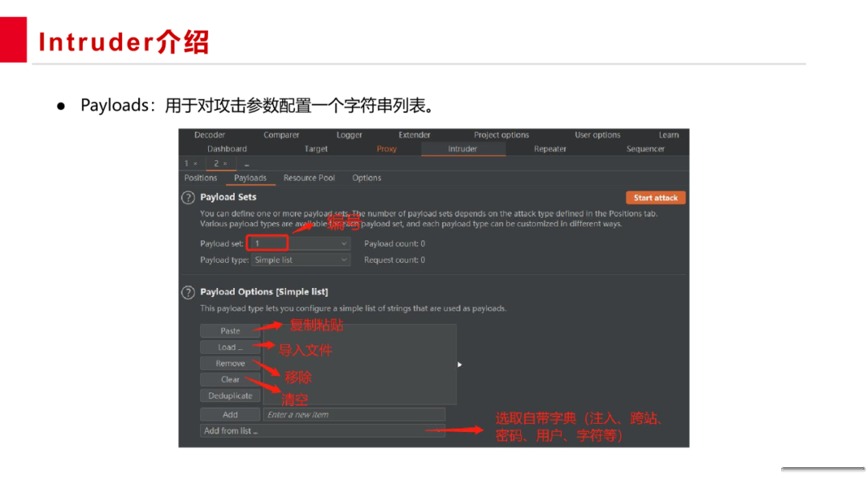
Task: Open the Sequencer tab
Action: point(645,149)
